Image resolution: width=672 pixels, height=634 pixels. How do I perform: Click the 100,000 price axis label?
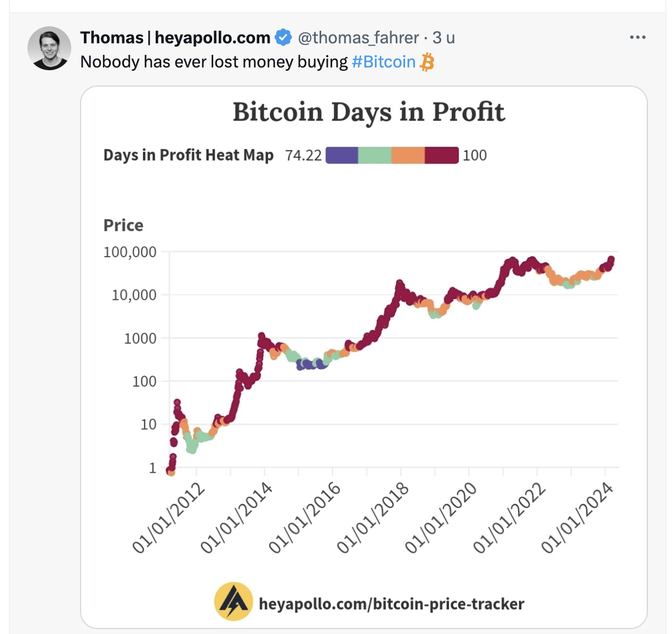[x=130, y=252]
